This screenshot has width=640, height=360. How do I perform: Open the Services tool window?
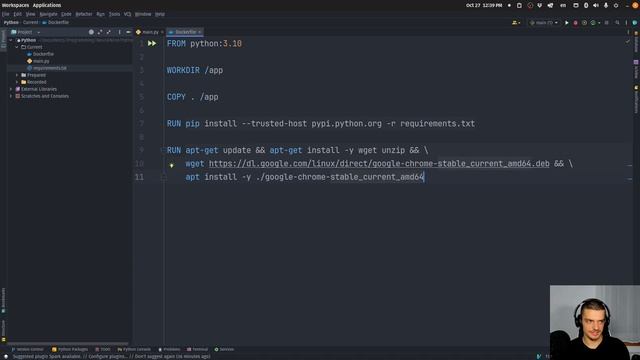coord(224,349)
